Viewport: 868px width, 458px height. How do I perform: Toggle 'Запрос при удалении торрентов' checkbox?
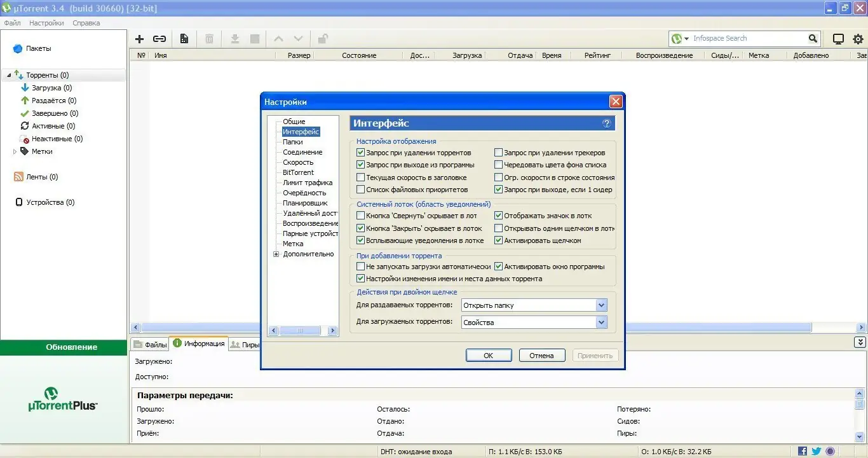(361, 153)
